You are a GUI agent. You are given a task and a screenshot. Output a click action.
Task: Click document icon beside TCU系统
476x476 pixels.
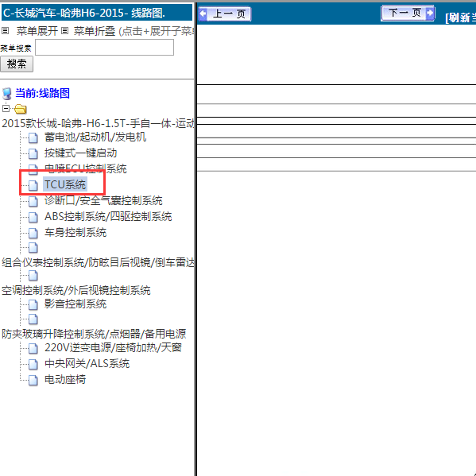[33, 185]
